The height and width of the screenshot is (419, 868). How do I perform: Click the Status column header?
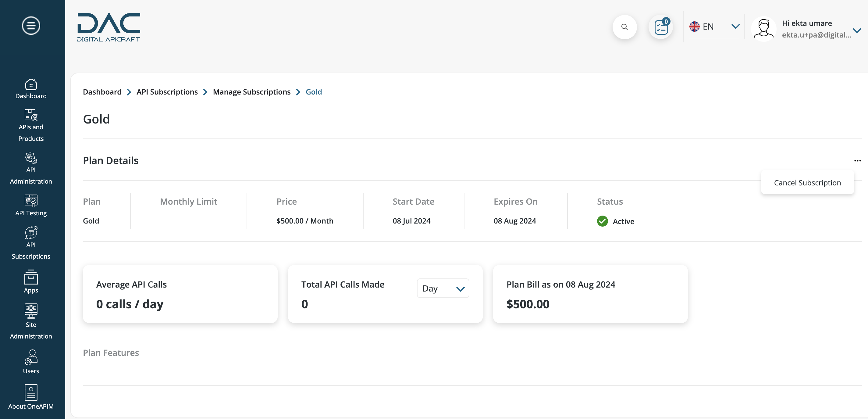click(x=610, y=201)
